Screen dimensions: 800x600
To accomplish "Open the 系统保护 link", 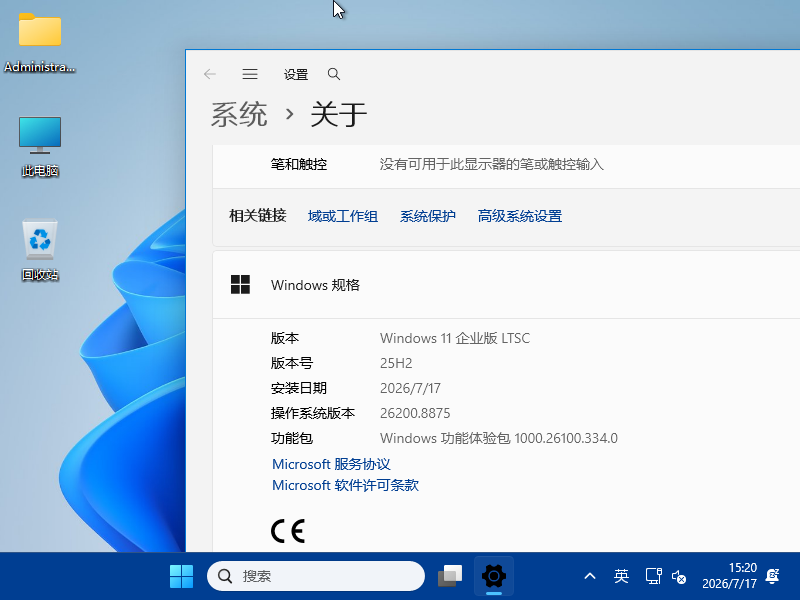I will click(x=428, y=216).
